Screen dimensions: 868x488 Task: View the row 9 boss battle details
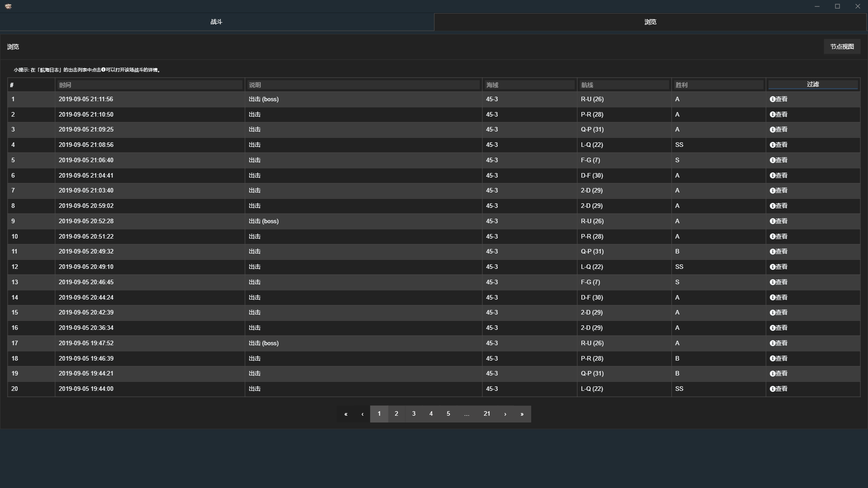click(773, 221)
